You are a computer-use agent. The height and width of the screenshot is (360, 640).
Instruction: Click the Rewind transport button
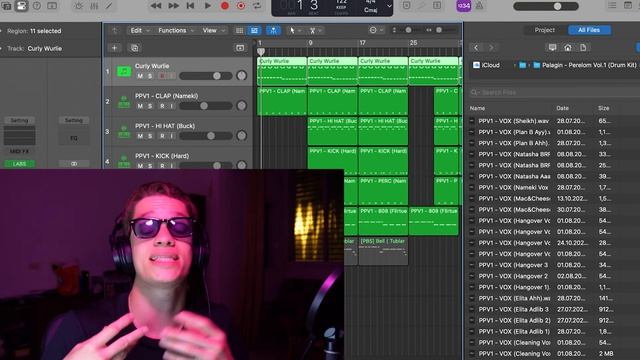[156, 6]
